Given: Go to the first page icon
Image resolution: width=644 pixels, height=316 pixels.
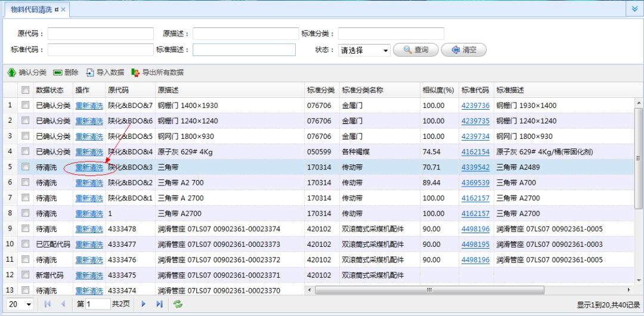Looking at the screenshot, I should pos(47,304).
